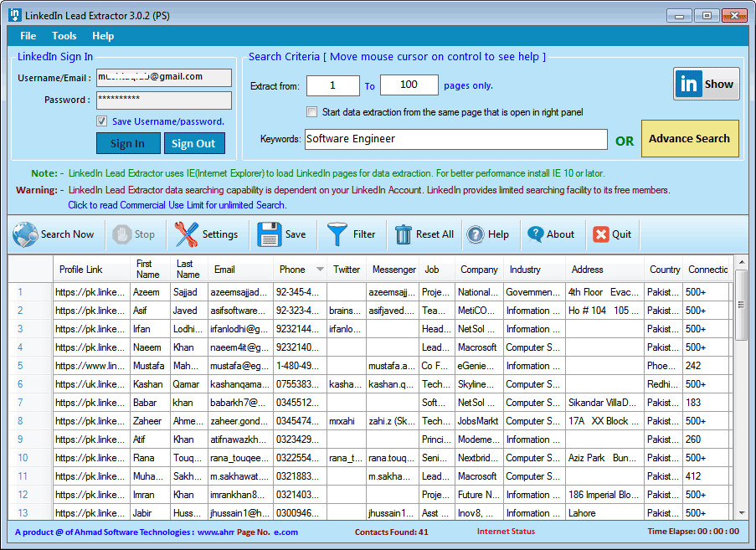Click the application icon in title bar
756x550 pixels.
tap(15, 15)
